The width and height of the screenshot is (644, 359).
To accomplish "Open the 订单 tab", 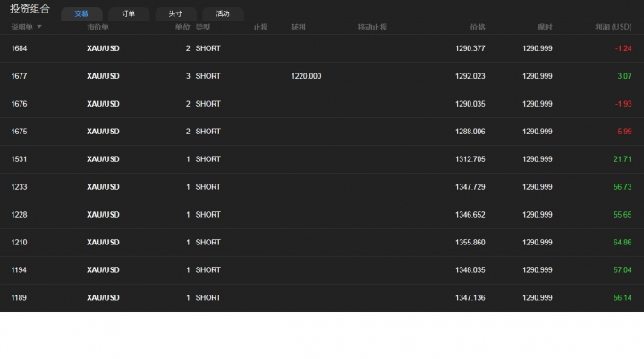I will (129, 14).
